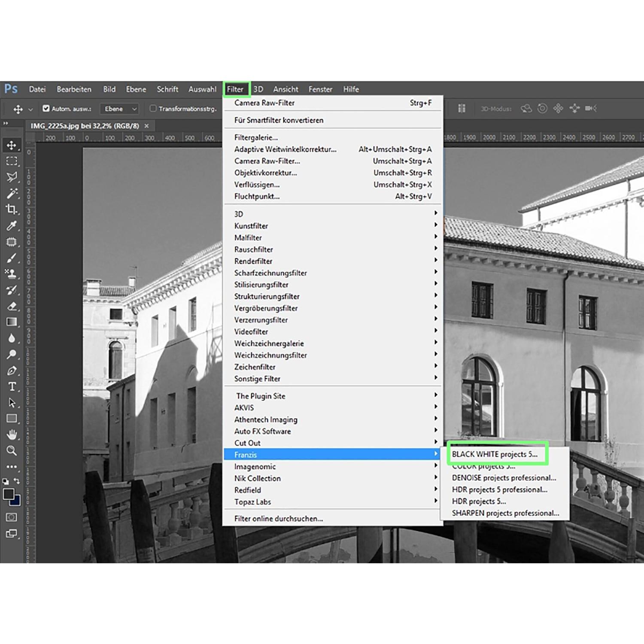Viewport: 644px width, 644px height.
Task: Expand the Rauschfilter submenu
Action: coord(333,249)
